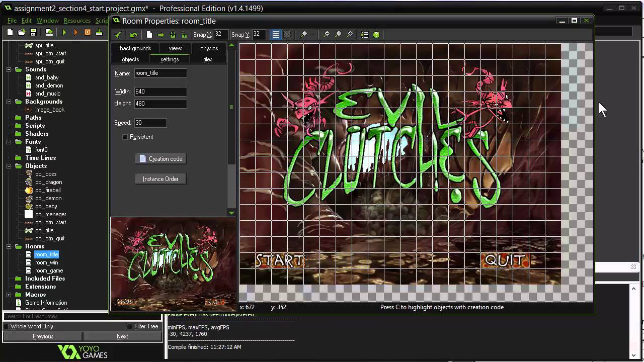Collapse the Fonts folder
644x362 pixels.
[x=9, y=142]
